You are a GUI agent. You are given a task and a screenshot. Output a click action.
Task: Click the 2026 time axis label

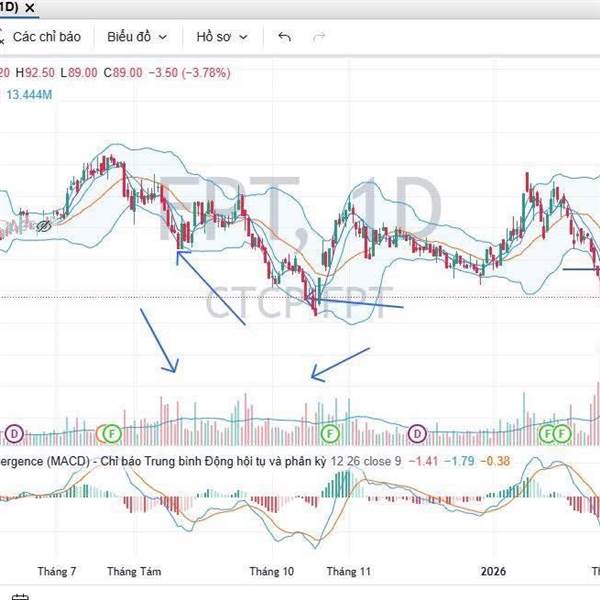click(493, 571)
